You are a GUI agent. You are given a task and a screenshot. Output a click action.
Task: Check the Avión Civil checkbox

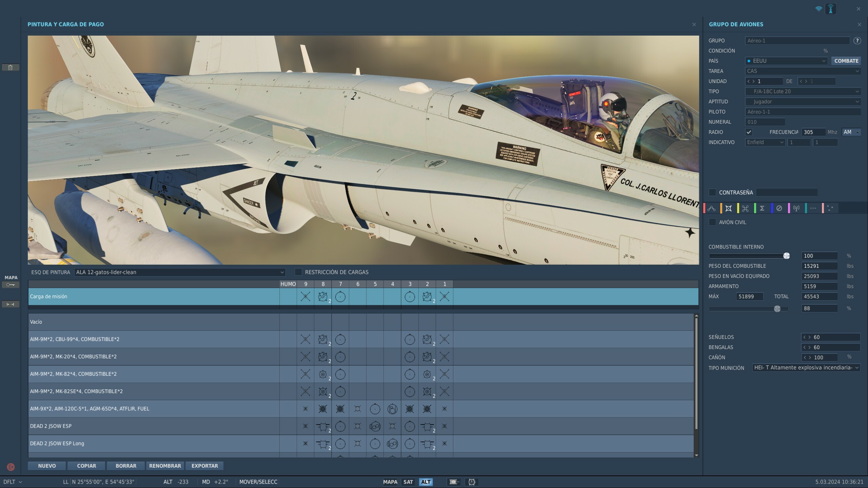(x=712, y=222)
